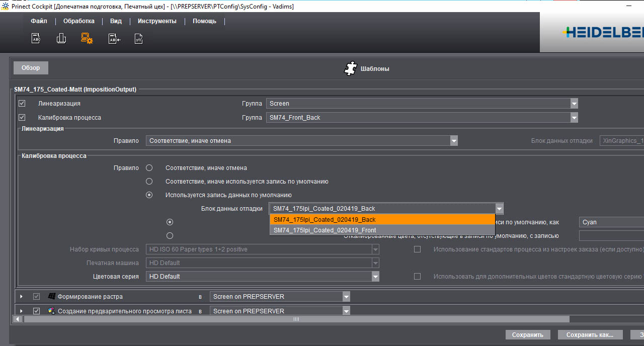Toggle the Линеаризация checkbox
Image resolution: width=644 pixels, height=346 pixels.
click(22, 103)
